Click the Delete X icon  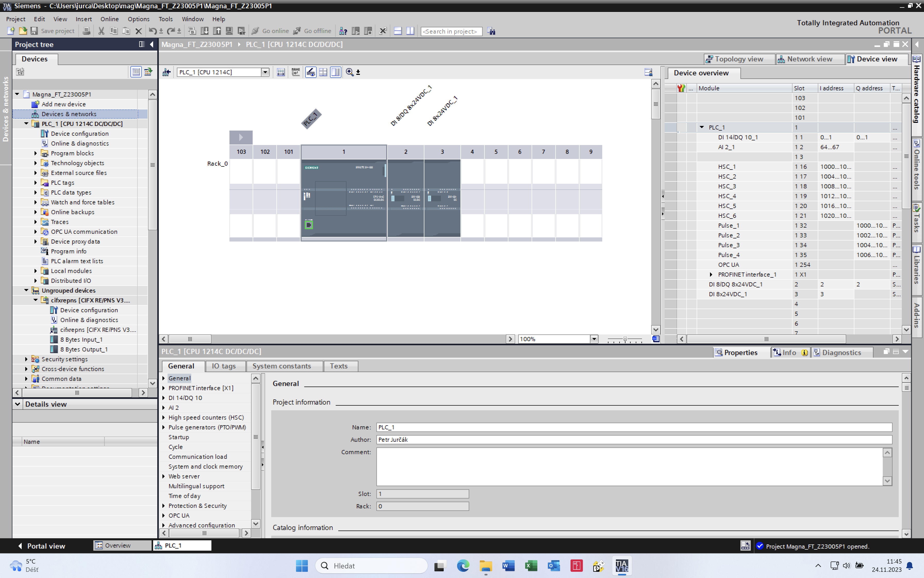click(x=139, y=31)
